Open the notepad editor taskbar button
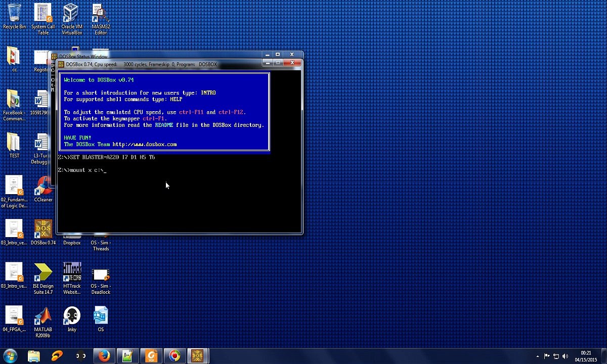 (127, 356)
